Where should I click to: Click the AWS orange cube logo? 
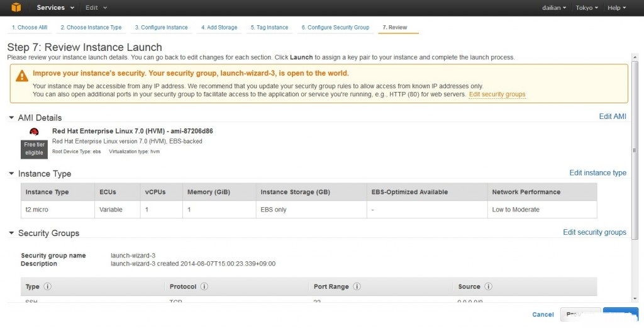pos(16,8)
